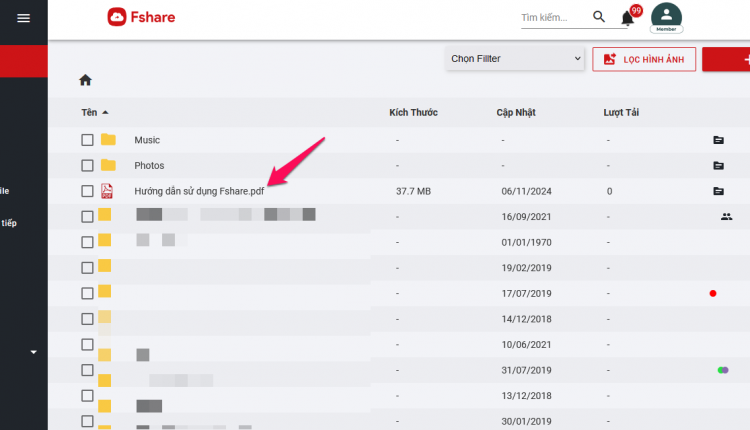Check the box in the 14/12/2018 row
The height and width of the screenshot is (430, 750).
(87, 319)
